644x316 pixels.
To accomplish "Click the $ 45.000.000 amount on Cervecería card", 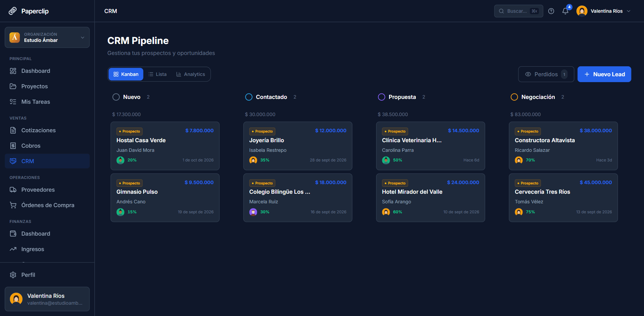I will (x=596, y=182).
